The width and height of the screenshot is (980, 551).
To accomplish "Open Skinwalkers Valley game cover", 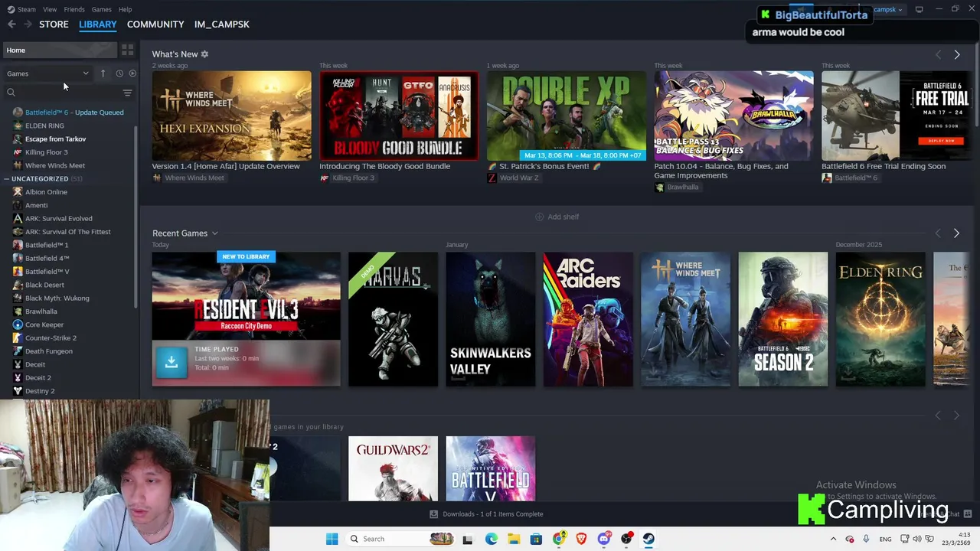I will pyautogui.click(x=491, y=319).
